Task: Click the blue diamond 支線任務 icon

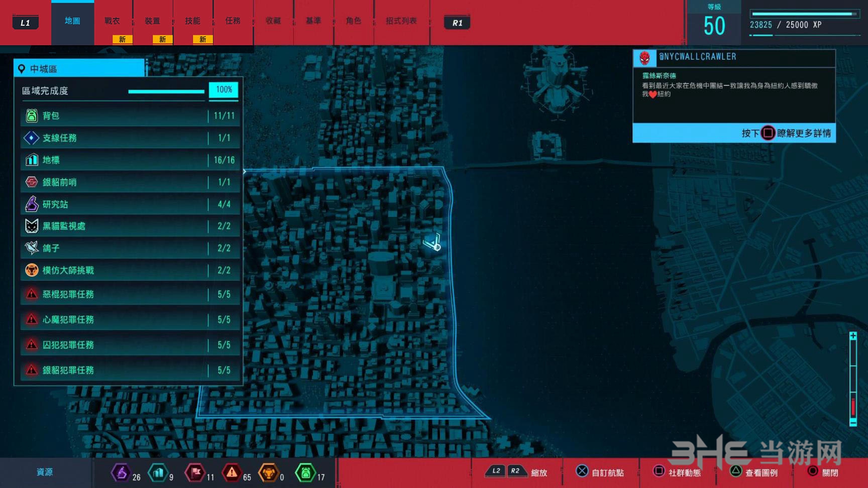Action: 32,138
